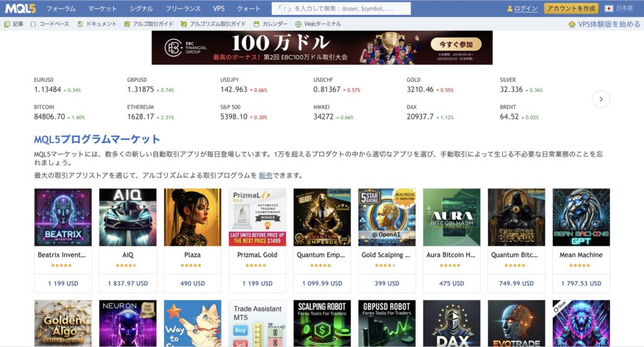
Task: Click the アカウントを作成 button
Action: [571, 8]
